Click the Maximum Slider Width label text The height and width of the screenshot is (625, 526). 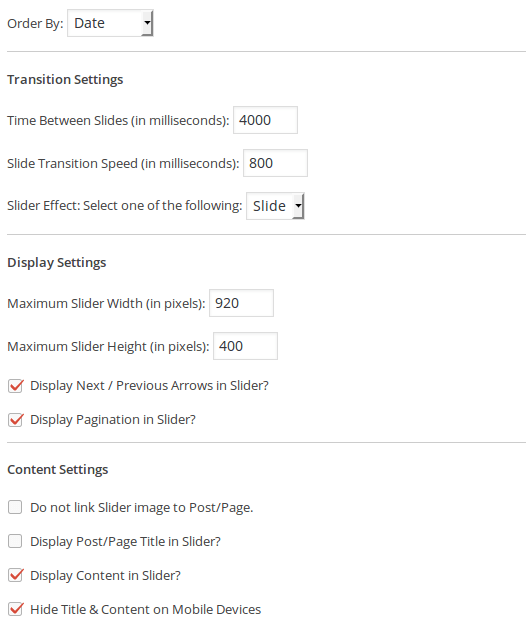[106, 304]
